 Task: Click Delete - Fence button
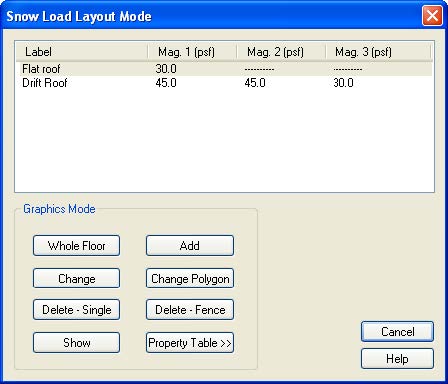[190, 310]
